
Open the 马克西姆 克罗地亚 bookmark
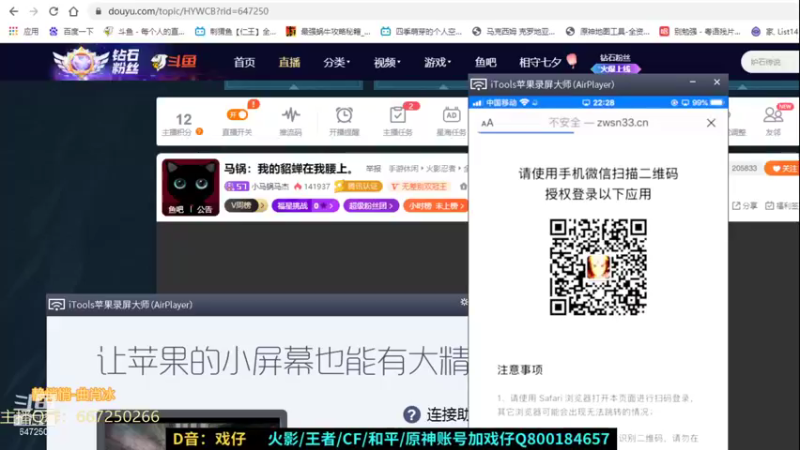point(513,32)
